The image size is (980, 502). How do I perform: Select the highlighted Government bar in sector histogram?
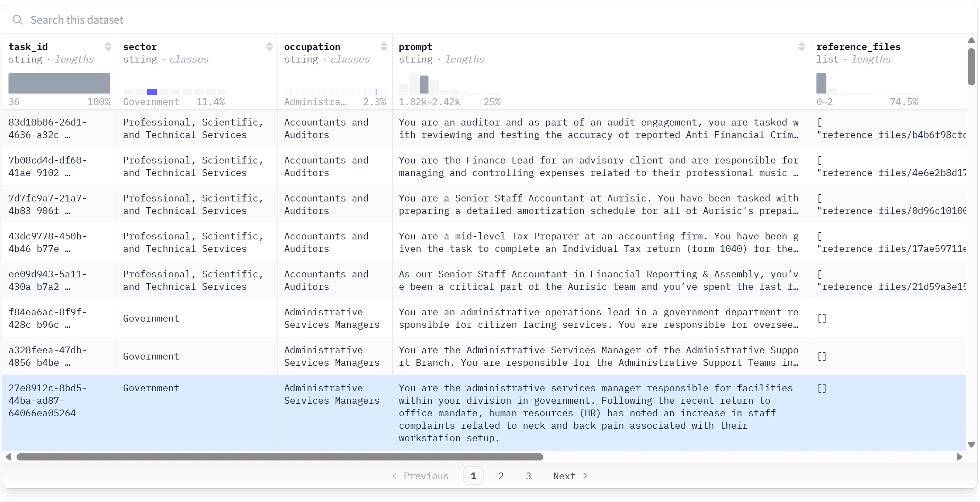point(151,92)
